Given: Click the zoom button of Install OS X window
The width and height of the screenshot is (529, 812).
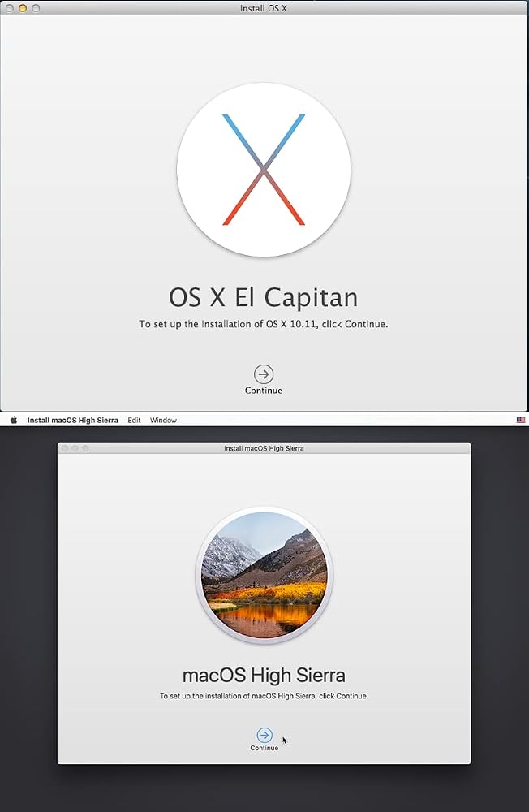Looking at the screenshot, I should click(36, 8).
